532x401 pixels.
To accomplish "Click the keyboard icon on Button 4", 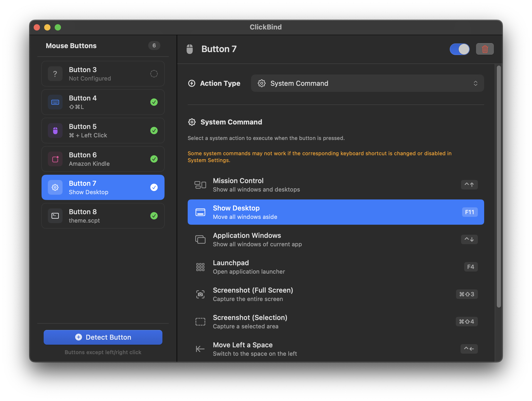I will [x=55, y=102].
